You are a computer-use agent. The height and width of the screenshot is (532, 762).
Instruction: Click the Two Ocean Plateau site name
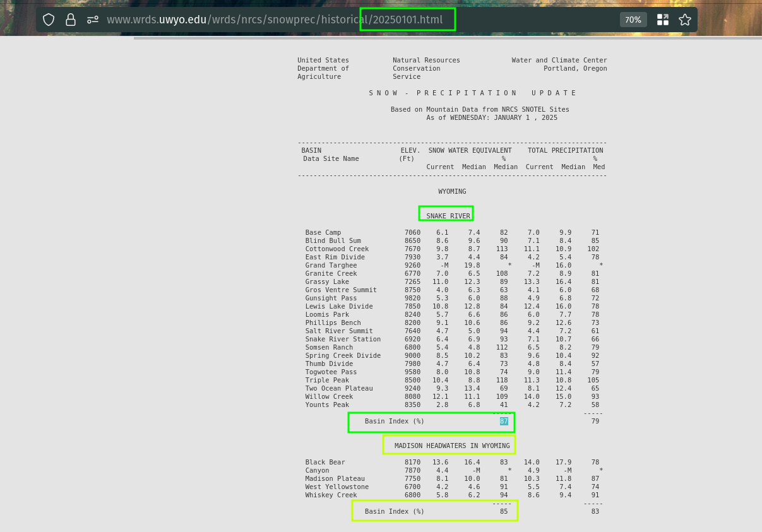(339, 388)
